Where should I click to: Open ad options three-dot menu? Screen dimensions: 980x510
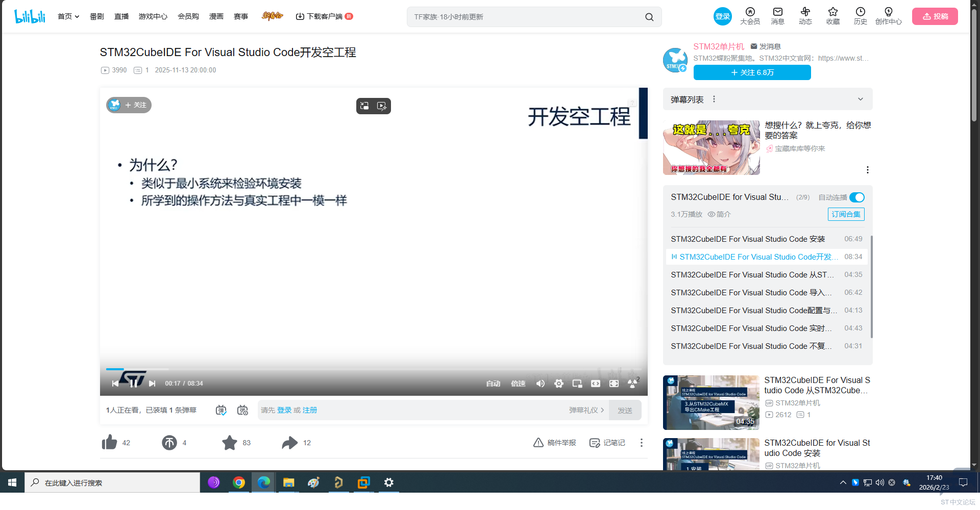tap(868, 170)
